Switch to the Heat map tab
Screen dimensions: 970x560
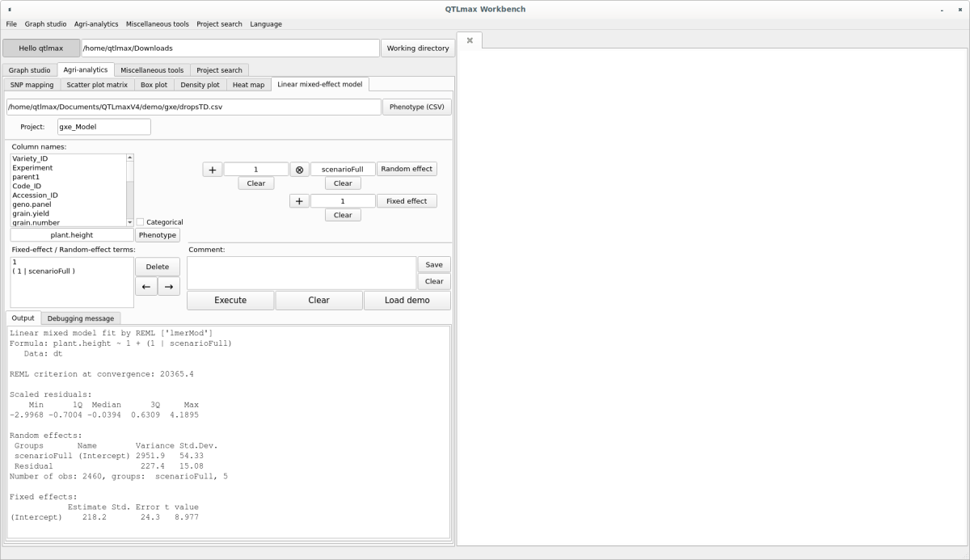pos(248,85)
